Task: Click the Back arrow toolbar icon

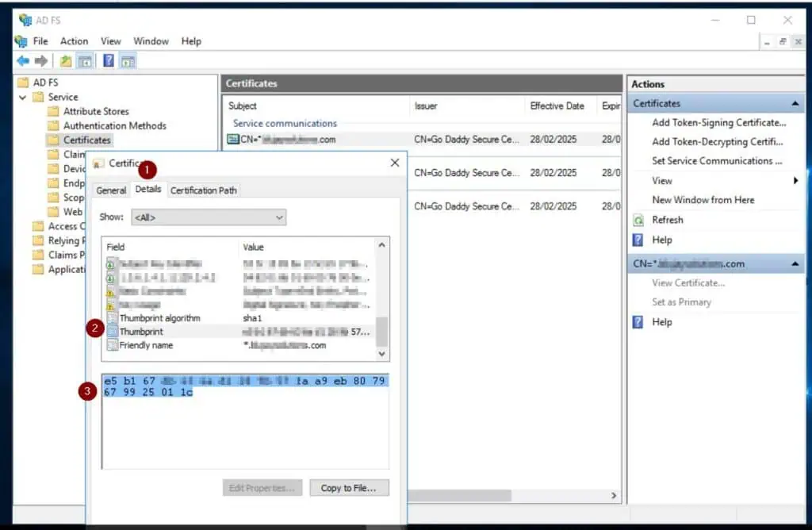Action: (23, 61)
